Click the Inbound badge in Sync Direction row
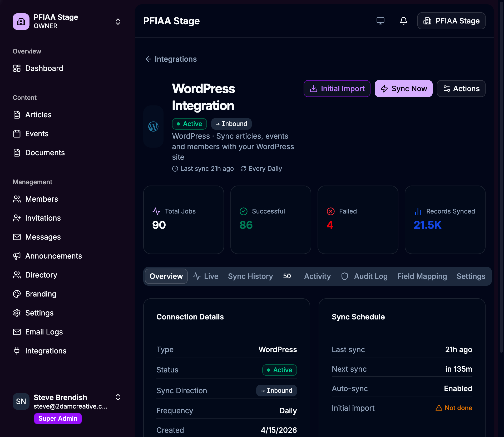 pos(276,391)
